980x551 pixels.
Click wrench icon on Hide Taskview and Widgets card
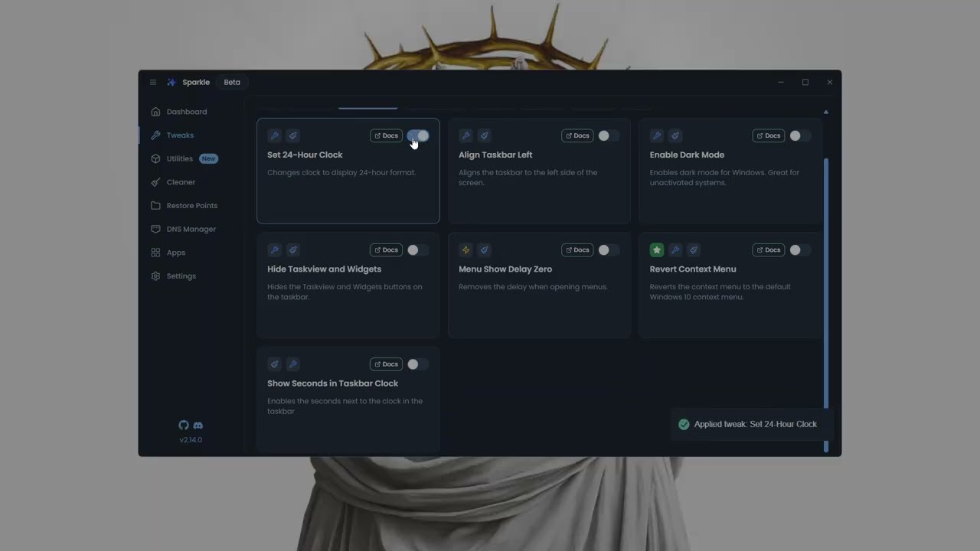click(274, 250)
